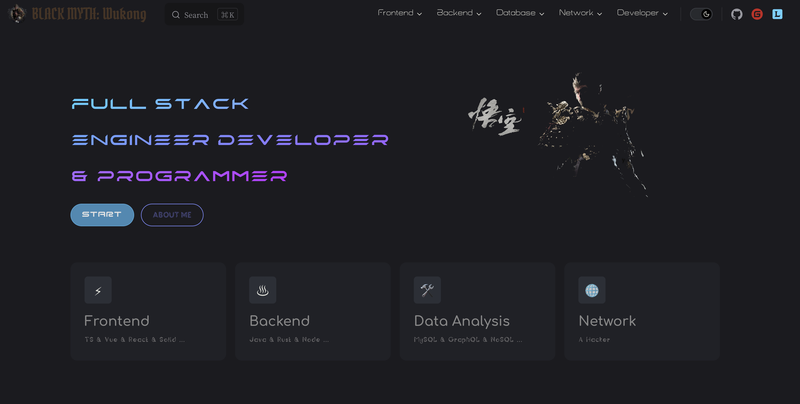The height and width of the screenshot is (404, 800).
Task: Click the '& PROGRAMMER' heading
Action: click(x=180, y=176)
